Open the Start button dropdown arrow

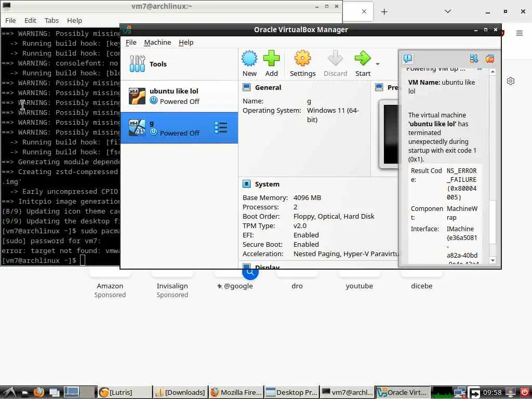pos(378,64)
